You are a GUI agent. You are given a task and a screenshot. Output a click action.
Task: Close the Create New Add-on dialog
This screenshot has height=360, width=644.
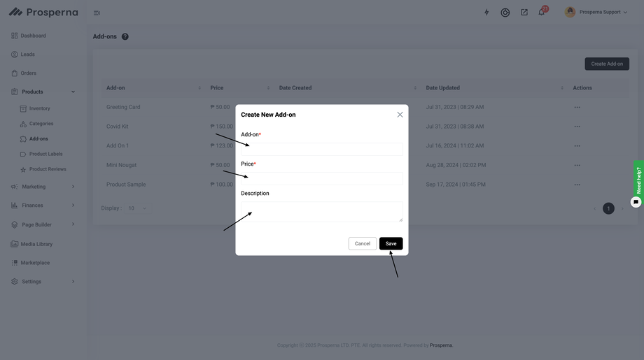pyautogui.click(x=400, y=115)
